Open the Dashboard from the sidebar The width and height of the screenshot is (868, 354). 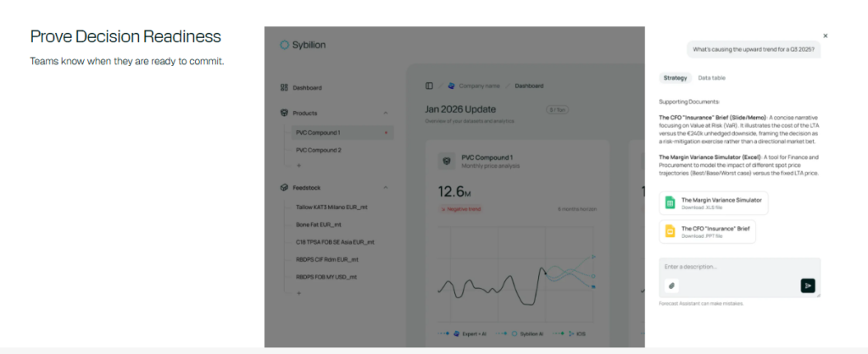click(x=307, y=88)
